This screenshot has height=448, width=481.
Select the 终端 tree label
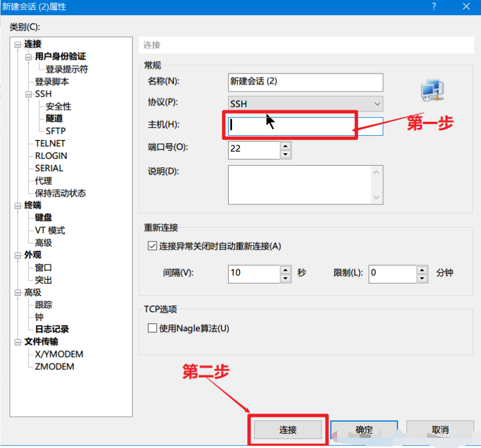33,205
